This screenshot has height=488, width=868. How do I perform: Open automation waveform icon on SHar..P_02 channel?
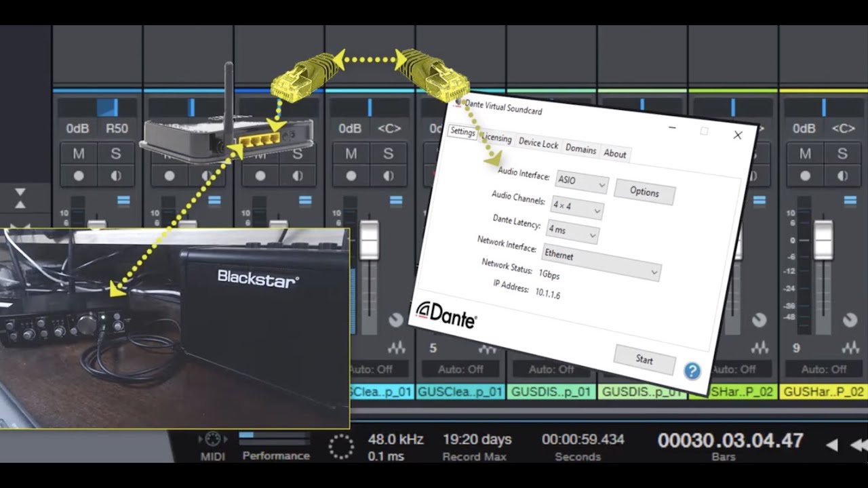pyautogui.click(x=759, y=348)
